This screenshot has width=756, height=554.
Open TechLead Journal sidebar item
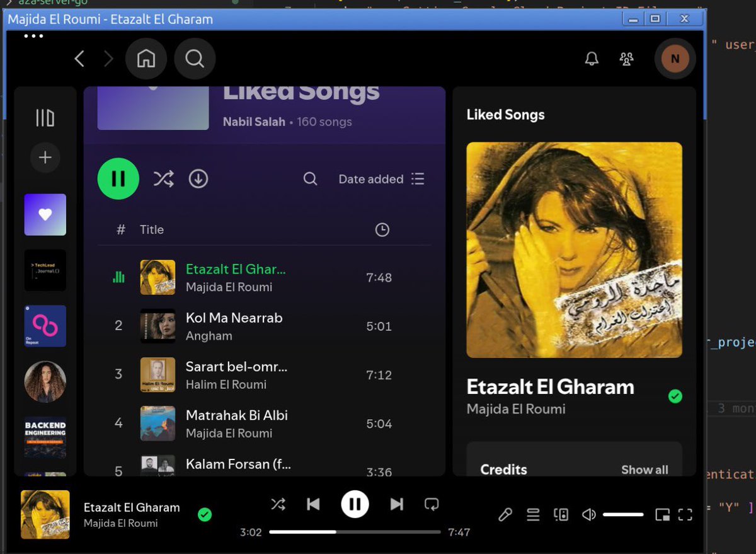tap(45, 270)
